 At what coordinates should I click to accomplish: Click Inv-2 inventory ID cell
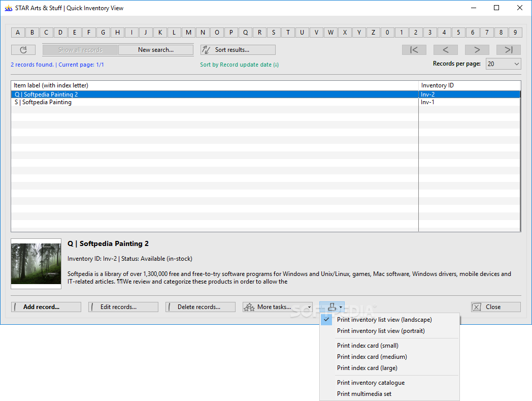click(470, 95)
